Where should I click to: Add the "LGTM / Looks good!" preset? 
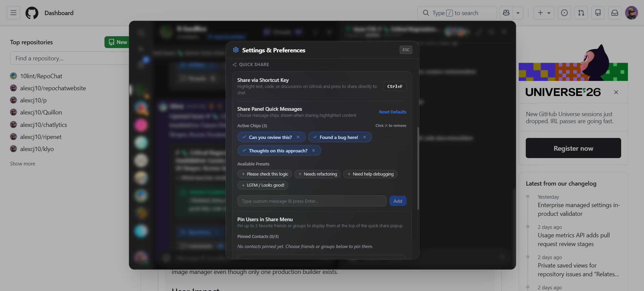pos(263,185)
